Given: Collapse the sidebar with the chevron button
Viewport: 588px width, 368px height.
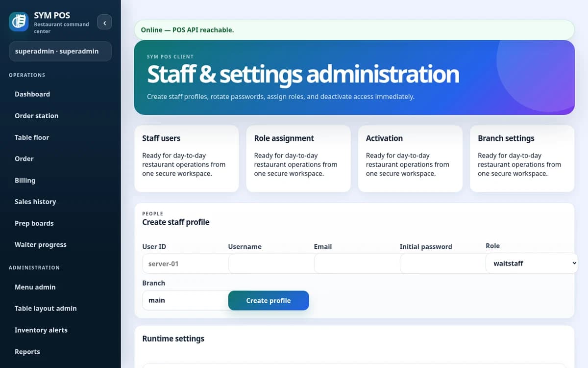Looking at the screenshot, I should tap(104, 22).
